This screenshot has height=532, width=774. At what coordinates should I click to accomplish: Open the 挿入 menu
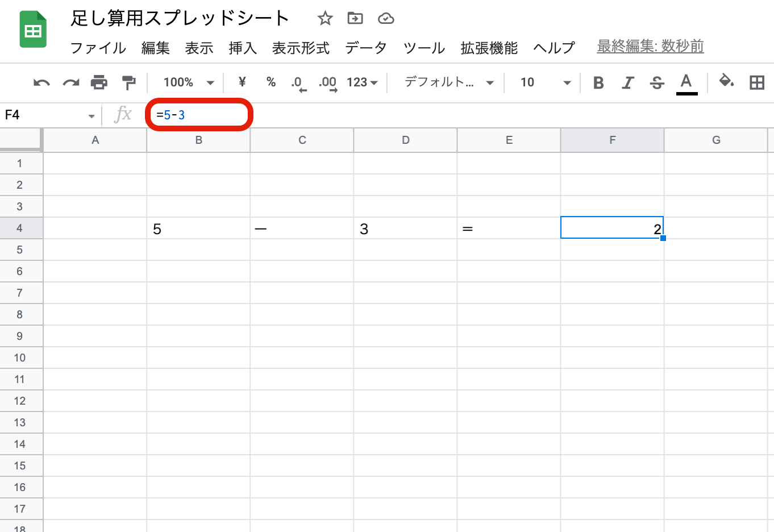pos(243,48)
